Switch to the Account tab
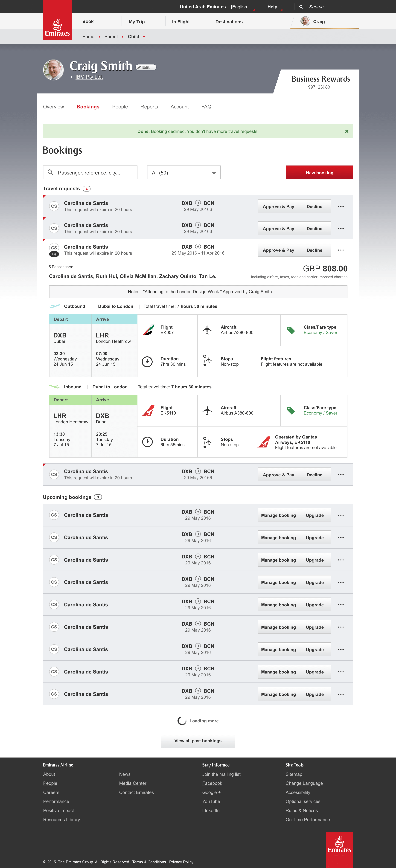The image size is (396, 868). (179, 107)
